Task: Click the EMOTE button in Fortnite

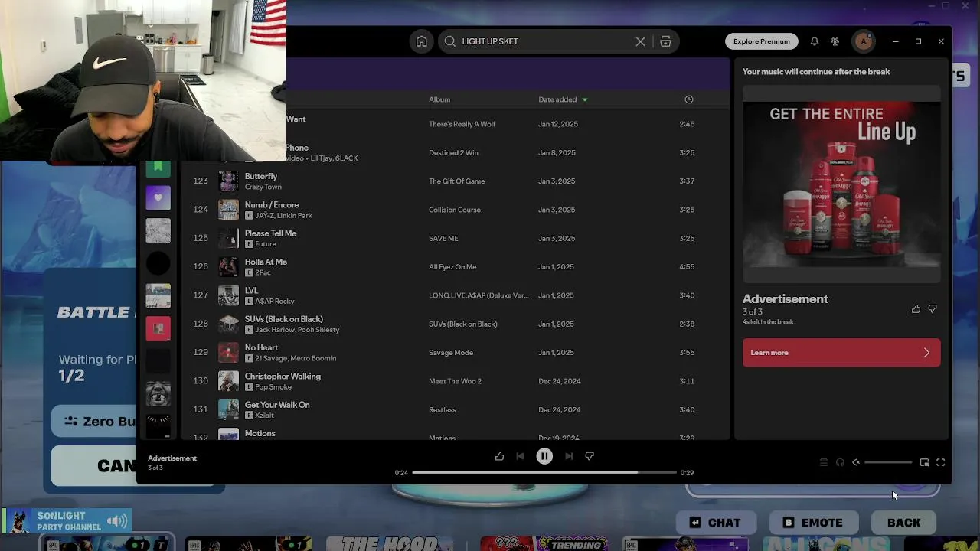Action: [813, 523]
